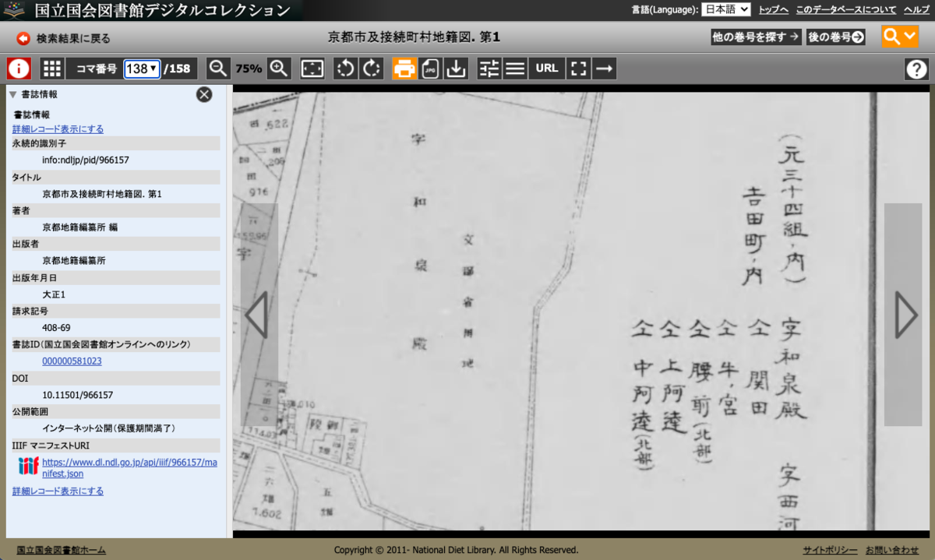Open the JPG export option

[430, 69]
